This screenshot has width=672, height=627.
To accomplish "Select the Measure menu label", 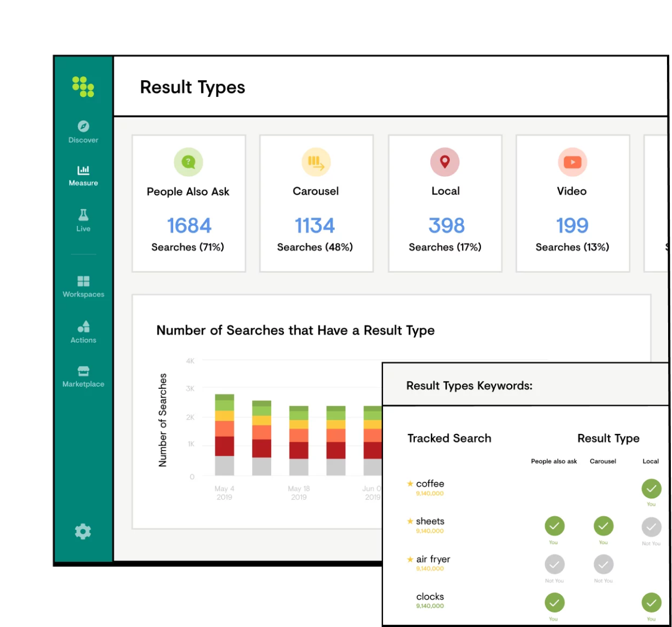I will click(84, 183).
